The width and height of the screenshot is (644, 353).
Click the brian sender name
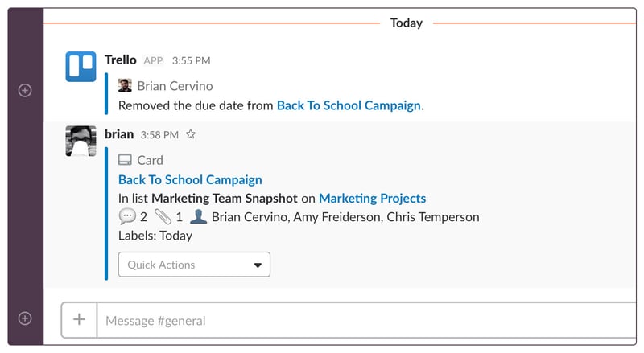coord(119,134)
